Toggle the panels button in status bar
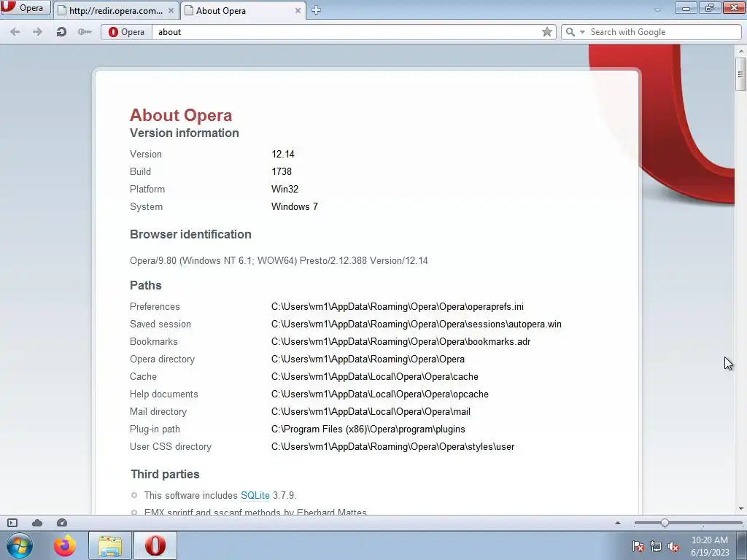 [12, 523]
